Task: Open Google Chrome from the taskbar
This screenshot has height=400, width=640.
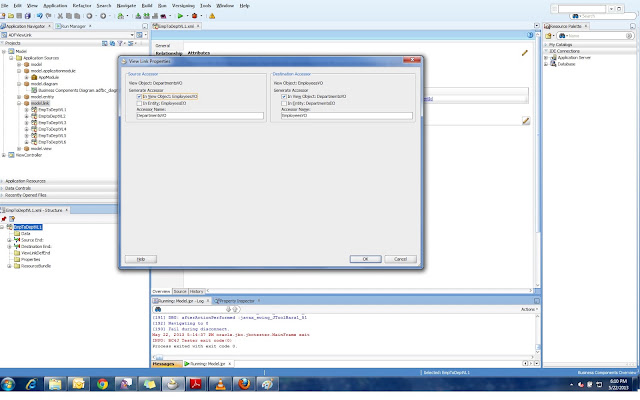Action: 102,384
